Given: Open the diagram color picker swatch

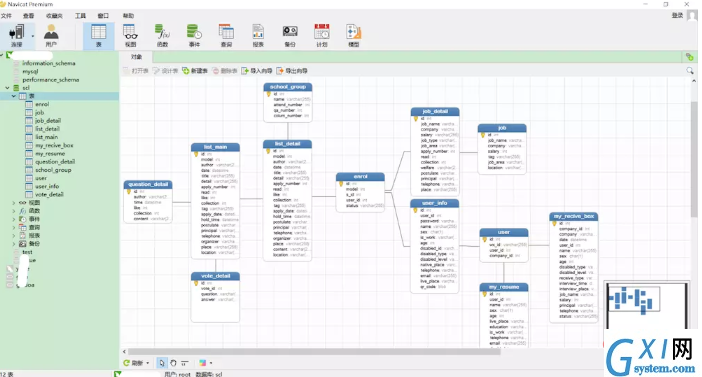Looking at the screenshot, I should tap(203, 363).
